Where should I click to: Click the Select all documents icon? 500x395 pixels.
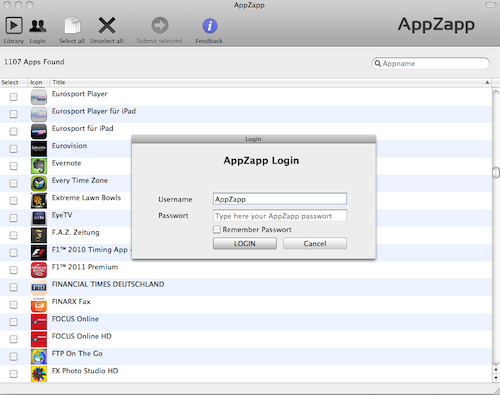tap(72, 25)
